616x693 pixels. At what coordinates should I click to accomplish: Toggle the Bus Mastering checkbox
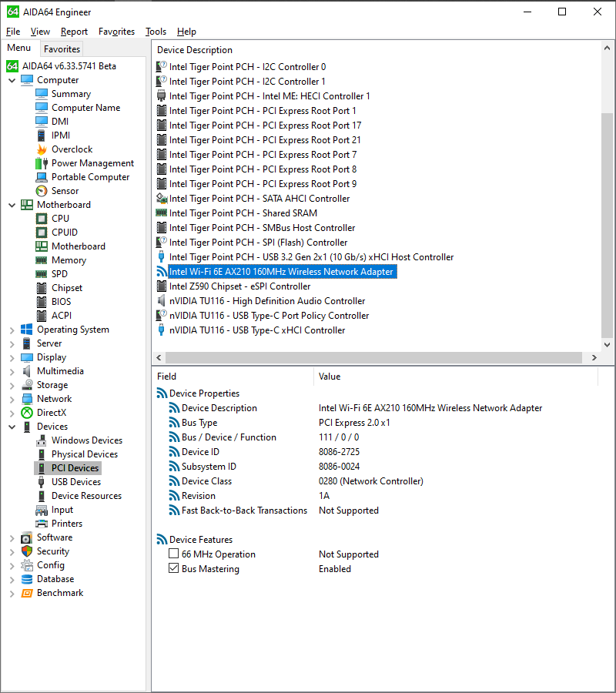click(x=174, y=568)
